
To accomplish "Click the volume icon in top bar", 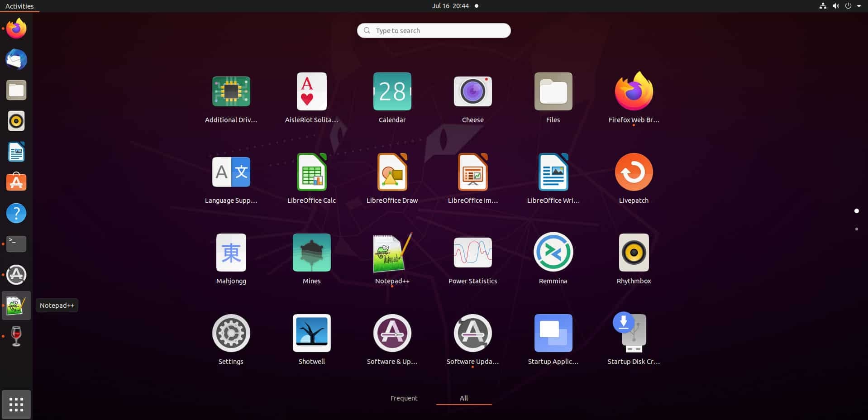I will (x=835, y=6).
